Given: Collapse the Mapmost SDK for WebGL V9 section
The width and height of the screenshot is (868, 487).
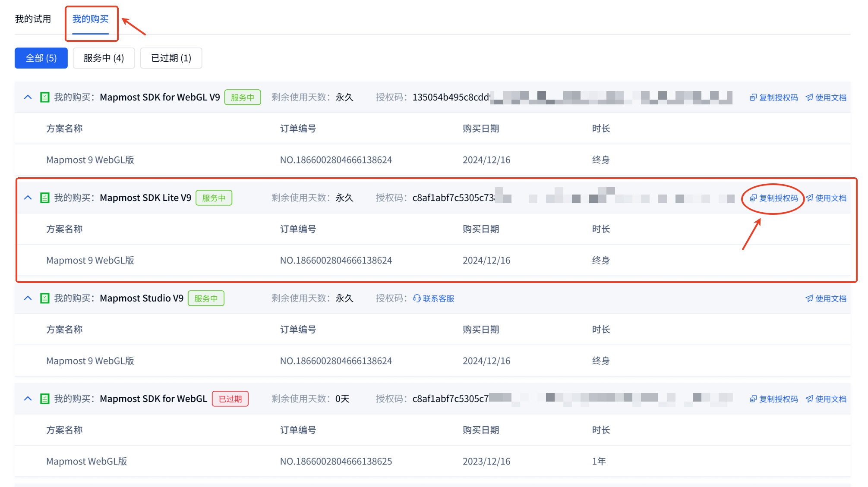Looking at the screenshot, I should (28, 97).
